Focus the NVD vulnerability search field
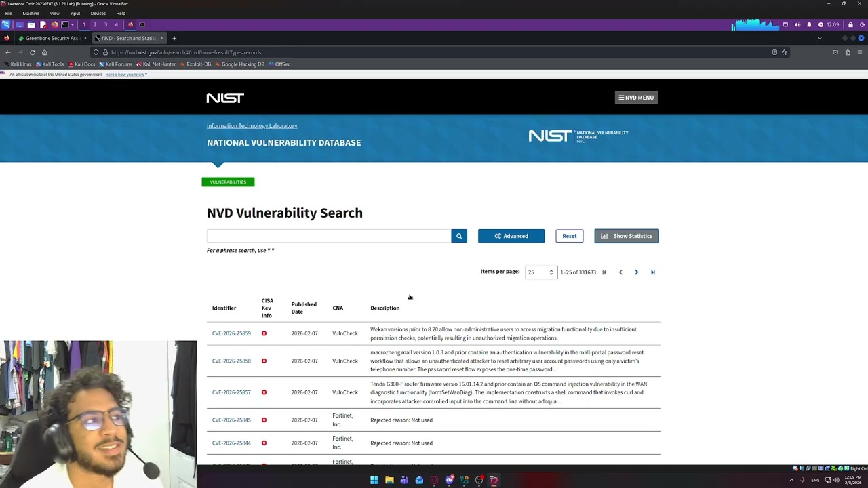Viewport: 868px width, 488px height. (x=329, y=236)
